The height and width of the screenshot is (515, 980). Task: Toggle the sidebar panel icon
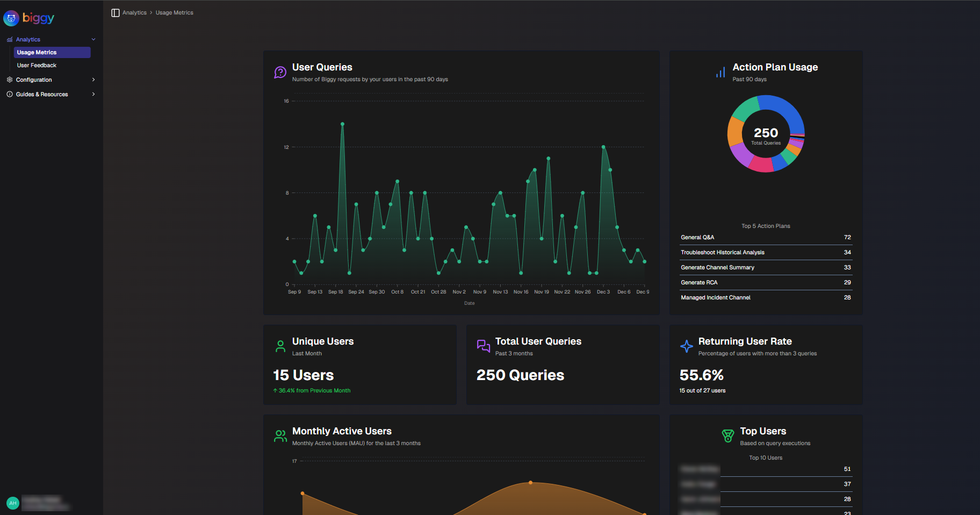116,13
